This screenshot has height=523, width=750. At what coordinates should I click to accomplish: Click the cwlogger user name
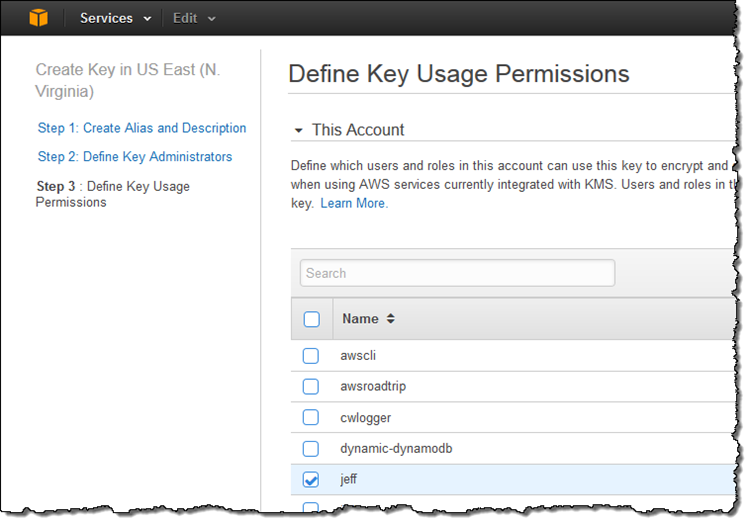[x=365, y=417]
